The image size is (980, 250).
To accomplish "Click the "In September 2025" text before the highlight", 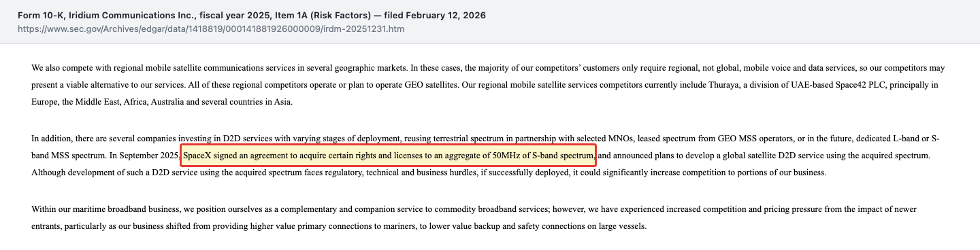I will pos(144,156).
